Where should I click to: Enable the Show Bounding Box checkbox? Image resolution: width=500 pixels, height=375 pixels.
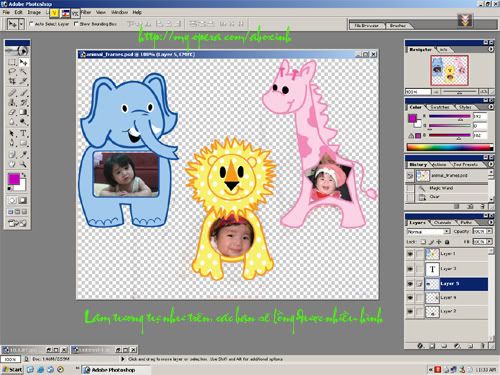[x=76, y=24]
